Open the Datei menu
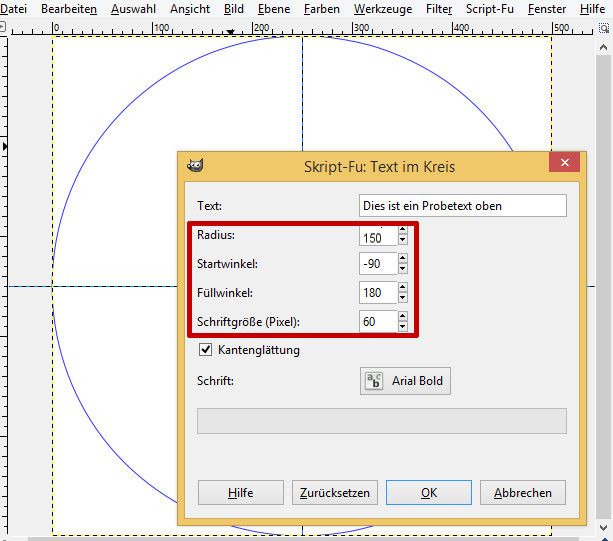Screen dimensions: 613x541 [x=13, y=9]
